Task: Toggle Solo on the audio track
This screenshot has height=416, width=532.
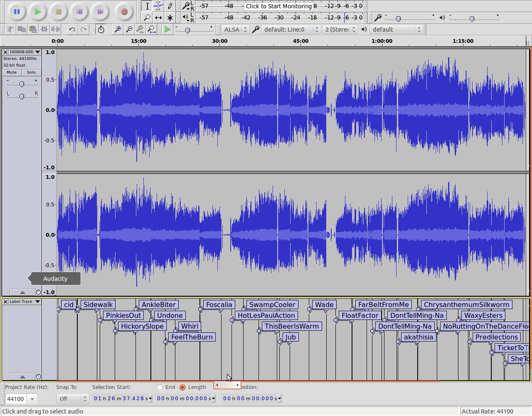Action: 31,72
